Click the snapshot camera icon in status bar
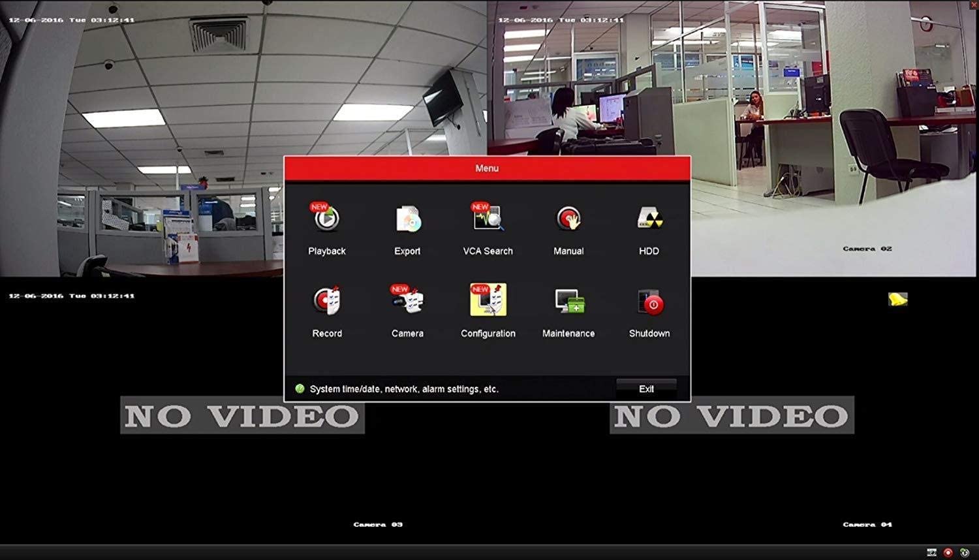Image resolution: width=979 pixels, height=560 pixels. (932, 552)
